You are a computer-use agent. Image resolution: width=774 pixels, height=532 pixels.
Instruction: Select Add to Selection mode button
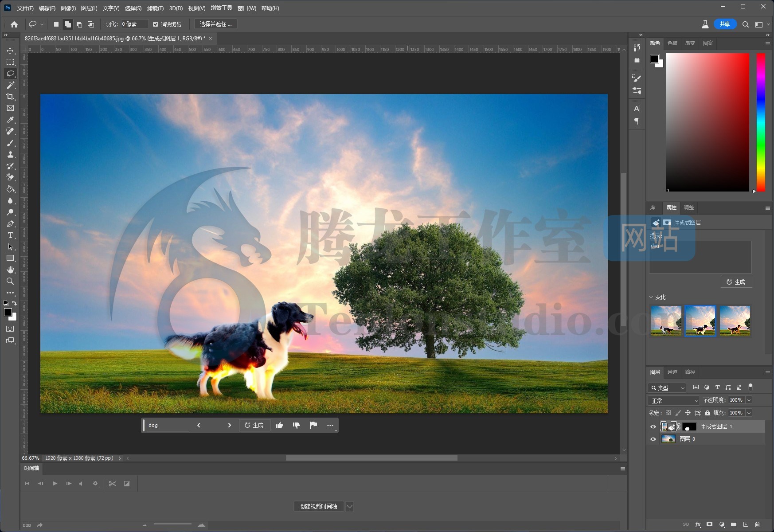point(67,24)
